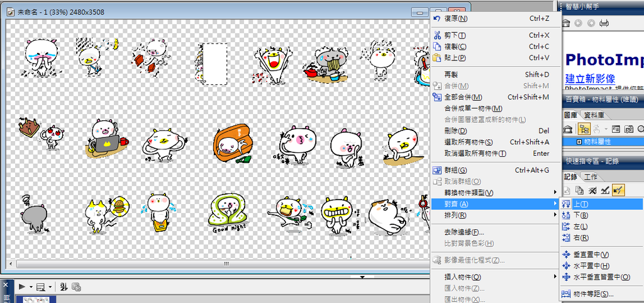
Task: Click the duplicate pages icon in 快速指令區
Action: point(579,190)
